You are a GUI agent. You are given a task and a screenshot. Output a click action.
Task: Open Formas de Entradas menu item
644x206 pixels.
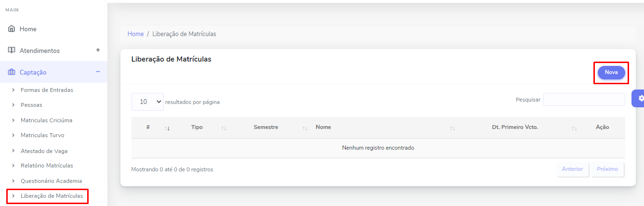(47, 90)
